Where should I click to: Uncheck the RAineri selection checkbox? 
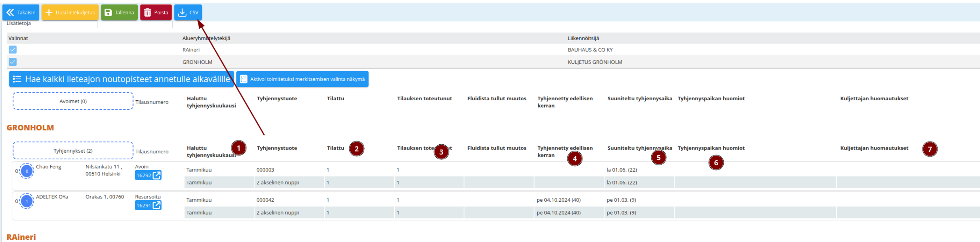coord(12,50)
